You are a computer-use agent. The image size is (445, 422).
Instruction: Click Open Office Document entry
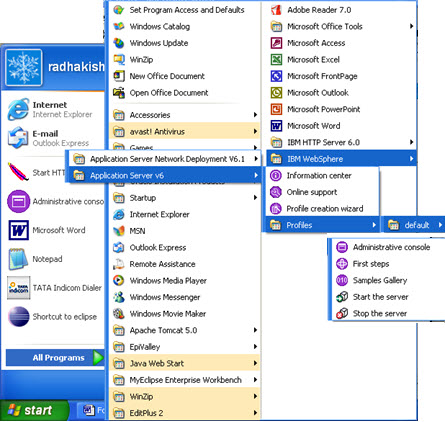tap(185, 93)
